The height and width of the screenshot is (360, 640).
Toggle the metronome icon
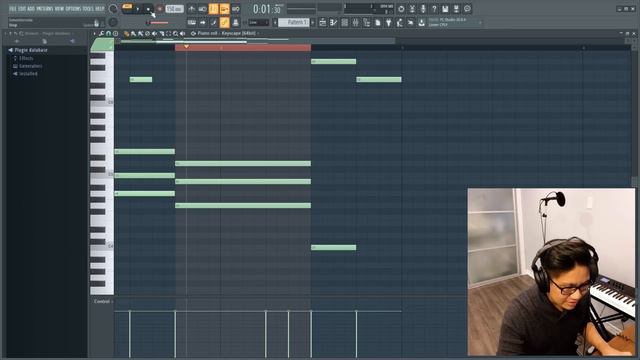tap(191, 9)
